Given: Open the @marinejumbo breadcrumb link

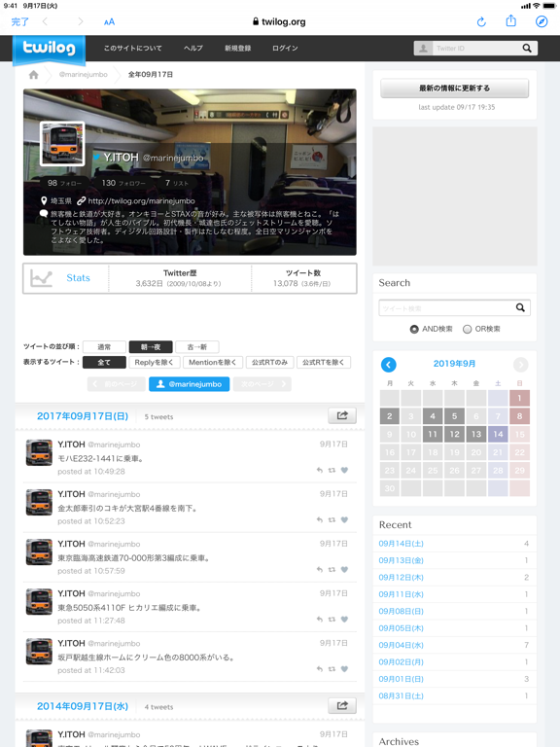Looking at the screenshot, I should point(84,74).
